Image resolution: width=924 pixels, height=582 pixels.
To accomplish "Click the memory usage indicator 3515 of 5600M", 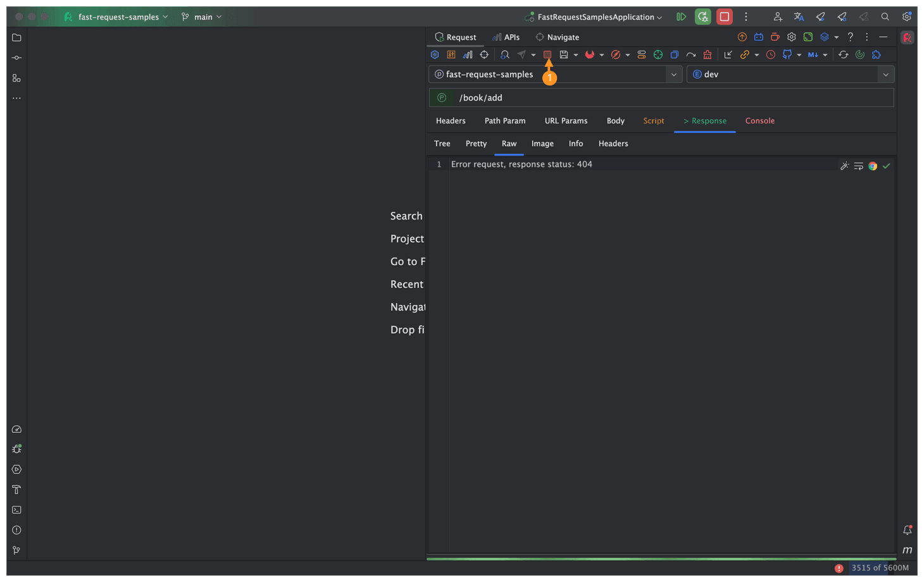I will (880, 568).
